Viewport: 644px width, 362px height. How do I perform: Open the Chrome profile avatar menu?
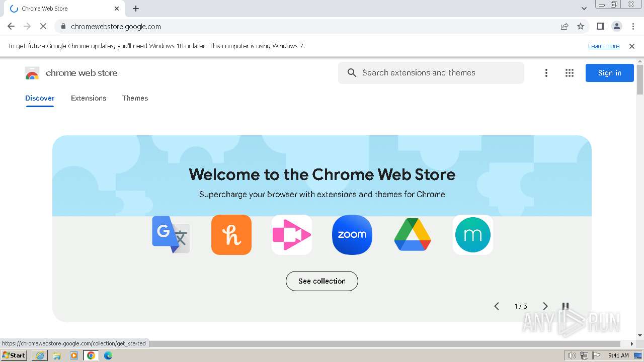pyautogui.click(x=617, y=26)
